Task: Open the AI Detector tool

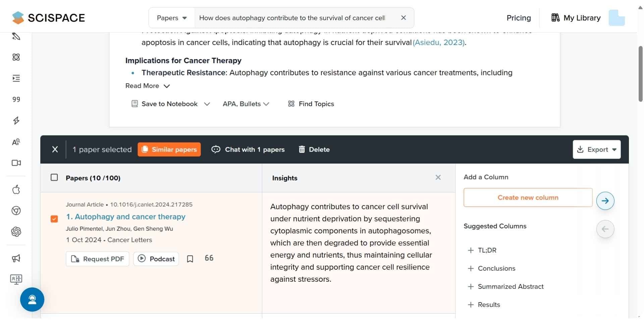Action: point(16,142)
